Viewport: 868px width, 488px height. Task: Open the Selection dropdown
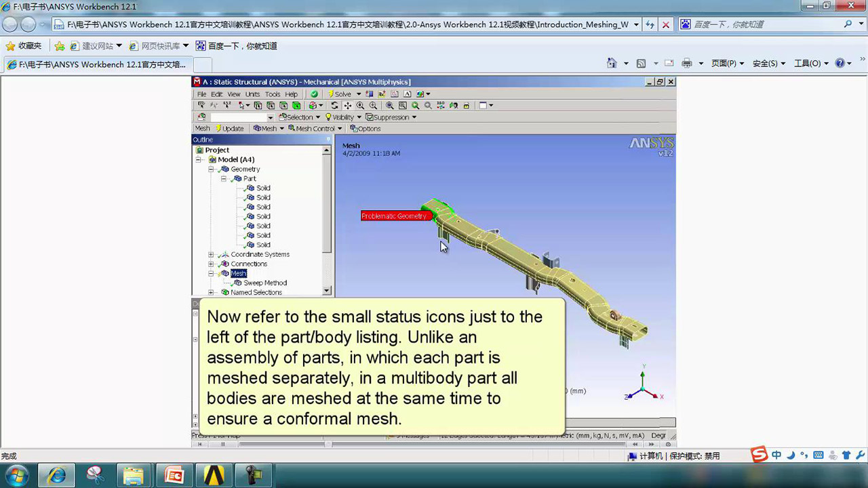[x=299, y=117]
